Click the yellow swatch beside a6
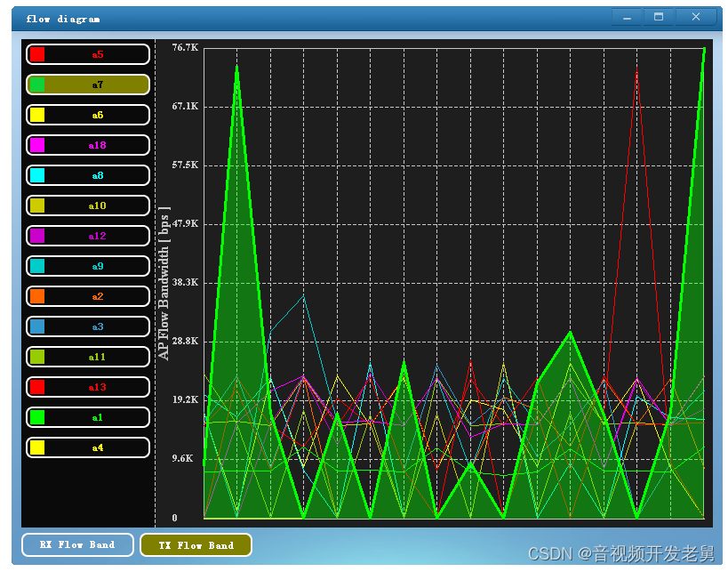Image resolution: width=728 pixels, height=572 pixels. click(x=37, y=115)
